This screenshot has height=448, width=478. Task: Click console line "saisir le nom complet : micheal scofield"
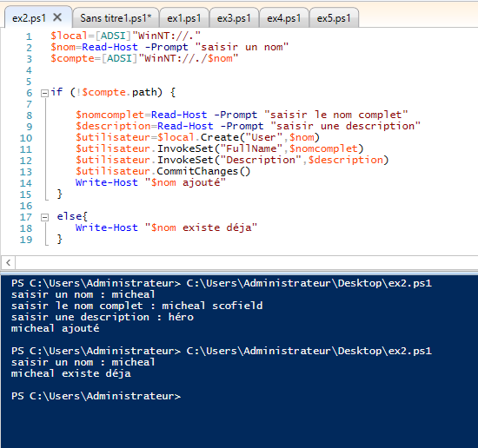136,306
